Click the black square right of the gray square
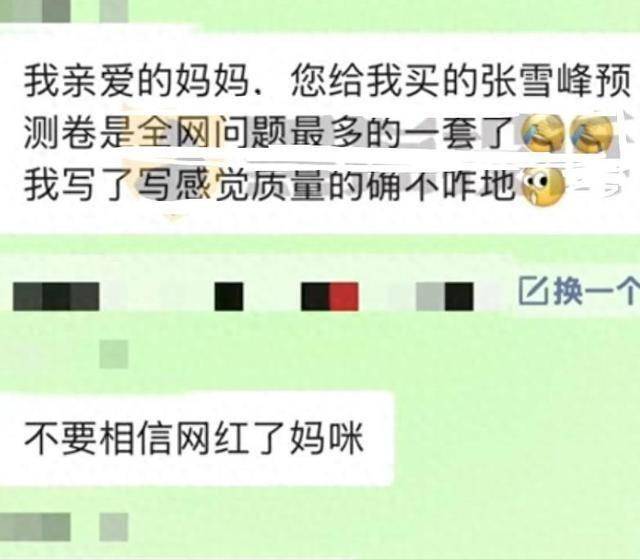This screenshot has height=560, width=640. tap(459, 296)
